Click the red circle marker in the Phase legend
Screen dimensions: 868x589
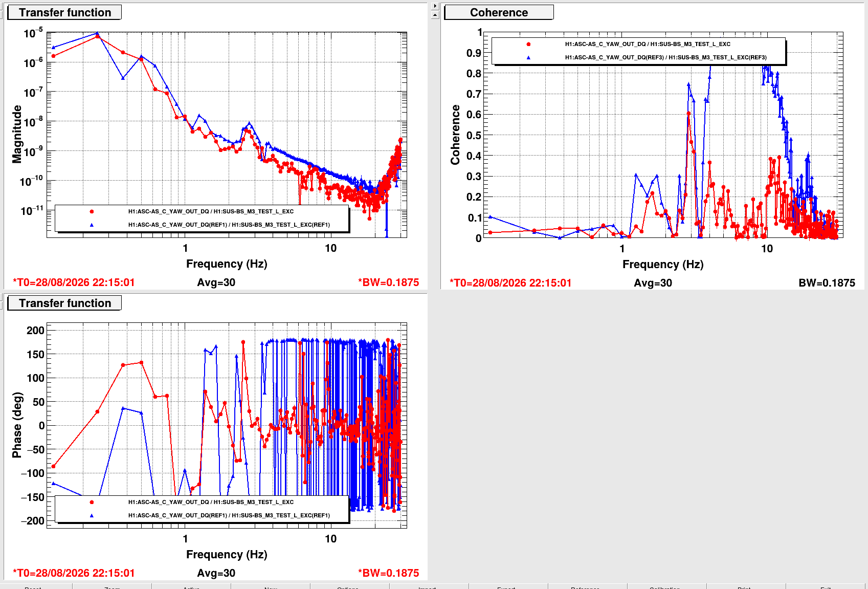coord(92,502)
